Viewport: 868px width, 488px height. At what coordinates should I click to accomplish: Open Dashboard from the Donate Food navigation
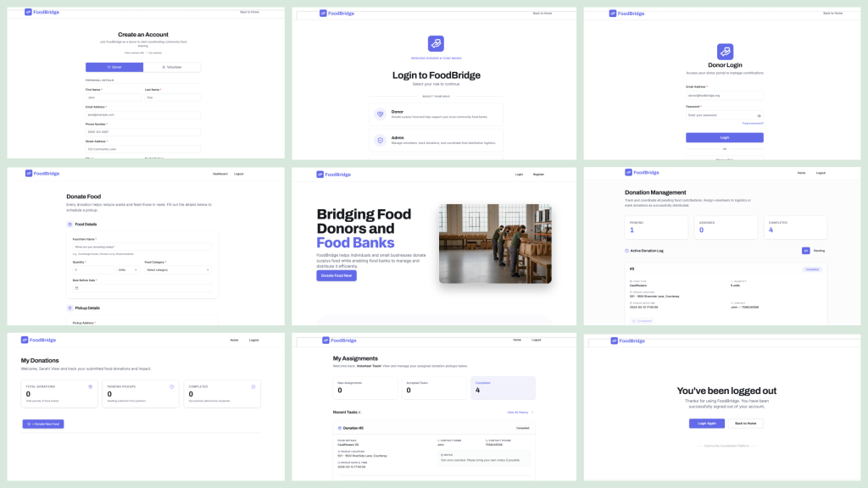[x=220, y=174]
